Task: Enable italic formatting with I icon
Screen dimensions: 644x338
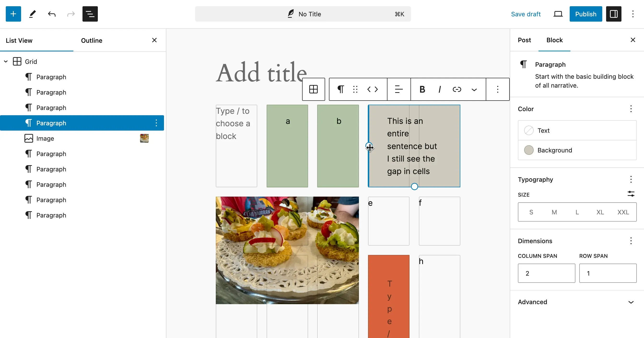Action: click(439, 89)
